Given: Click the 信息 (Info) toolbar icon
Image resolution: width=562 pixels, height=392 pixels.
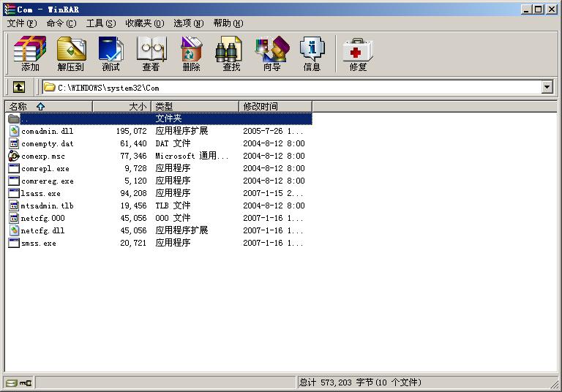Looking at the screenshot, I should 312,53.
